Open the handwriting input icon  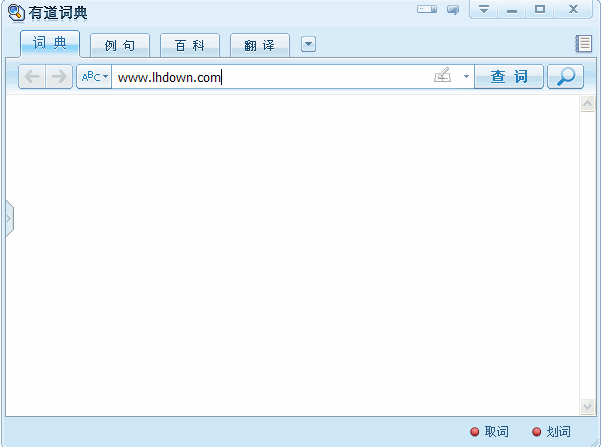coord(442,75)
